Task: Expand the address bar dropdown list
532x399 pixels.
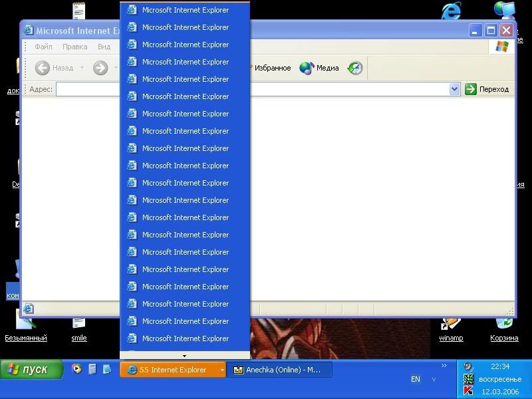Action: tap(454, 89)
